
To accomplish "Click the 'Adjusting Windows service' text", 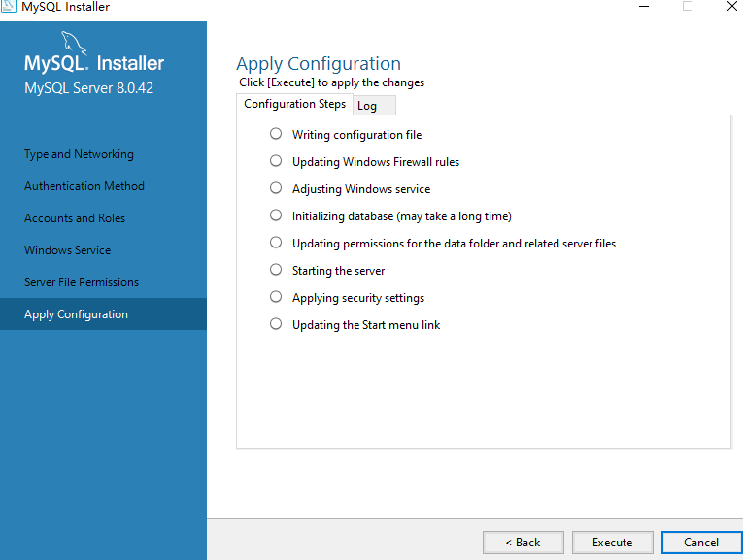I will [361, 189].
